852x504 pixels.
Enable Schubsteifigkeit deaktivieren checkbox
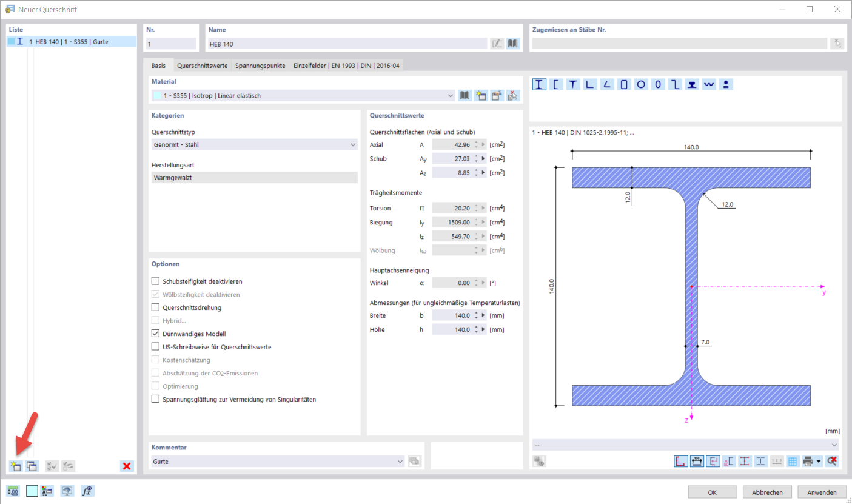pos(156,281)
